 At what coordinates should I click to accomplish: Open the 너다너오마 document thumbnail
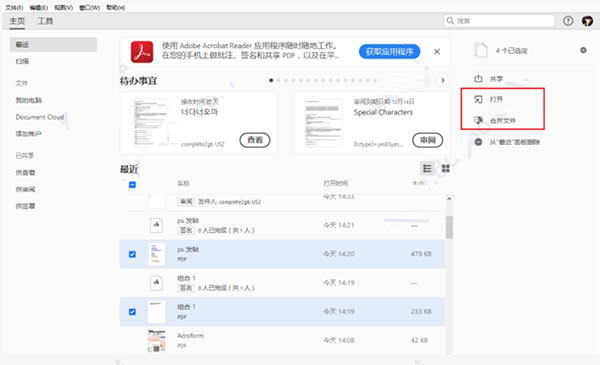[x=151, y=122]
